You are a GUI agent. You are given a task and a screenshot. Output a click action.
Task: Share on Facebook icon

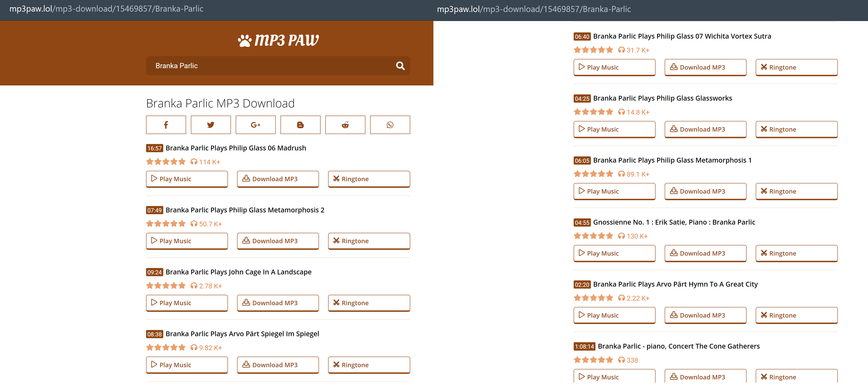point(166,125)
